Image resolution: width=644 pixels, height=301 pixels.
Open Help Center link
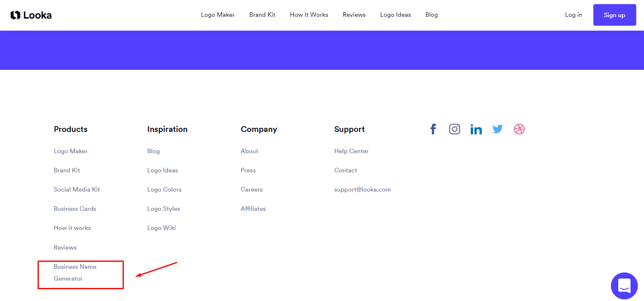[x=351, y=151]
